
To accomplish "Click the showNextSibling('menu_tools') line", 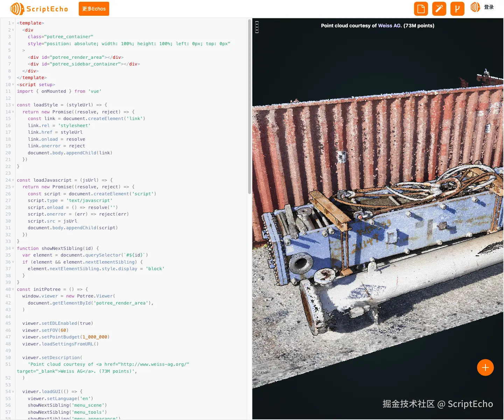I will pyautogui.click(x=67, y=412).
